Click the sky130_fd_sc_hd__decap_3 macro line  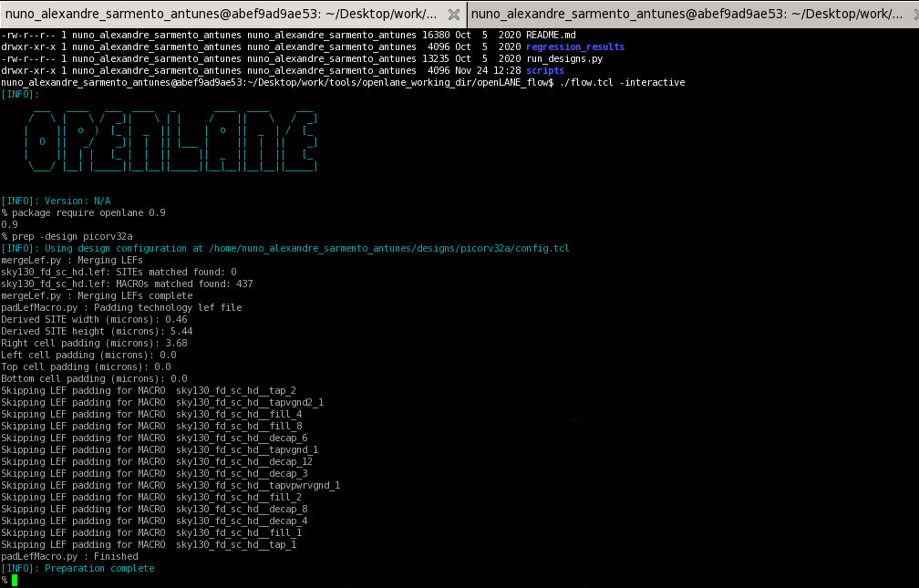(154, 473)
